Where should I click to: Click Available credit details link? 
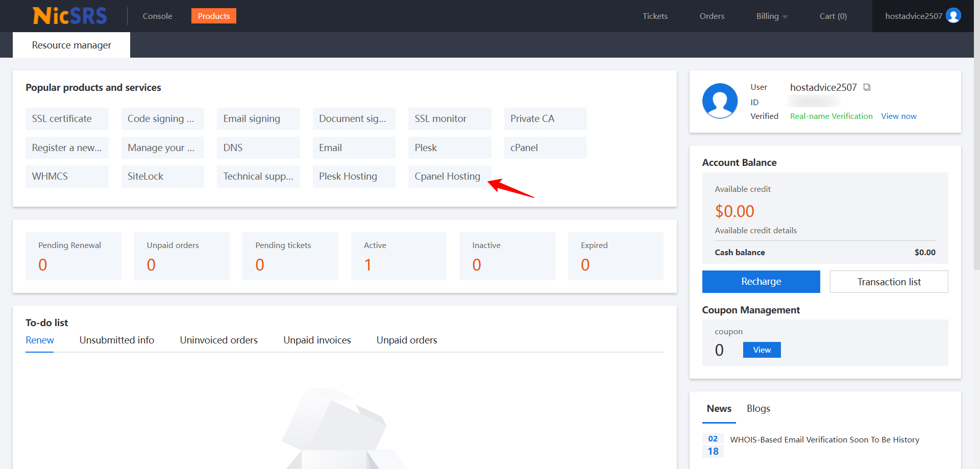pyautogui.click(x=756, y=230)
